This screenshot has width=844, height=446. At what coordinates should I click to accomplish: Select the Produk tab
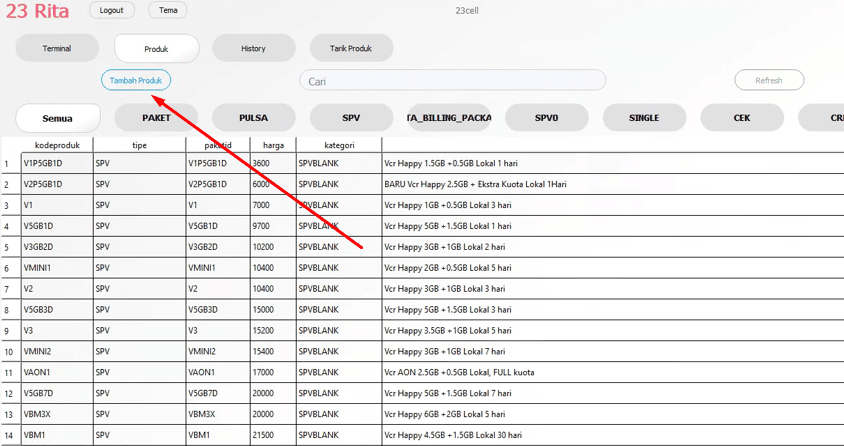(x=156, y=48)
